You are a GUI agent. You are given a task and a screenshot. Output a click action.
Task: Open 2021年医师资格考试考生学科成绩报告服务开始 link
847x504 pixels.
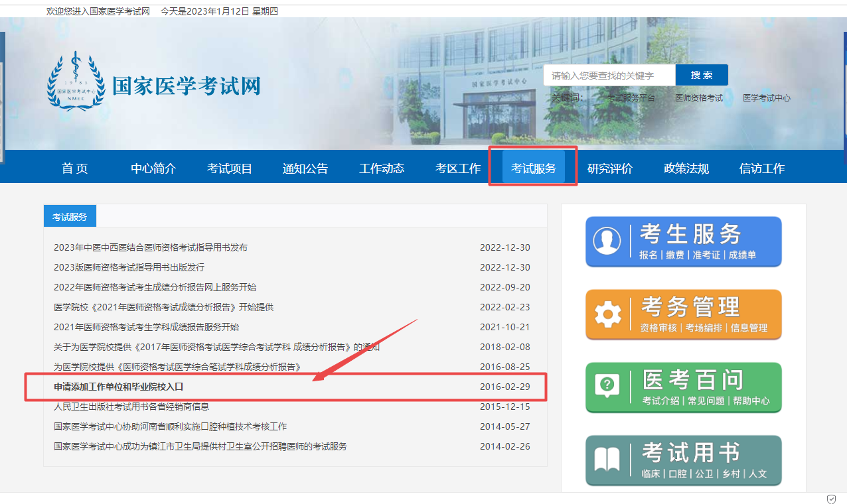tap(146, 327)
